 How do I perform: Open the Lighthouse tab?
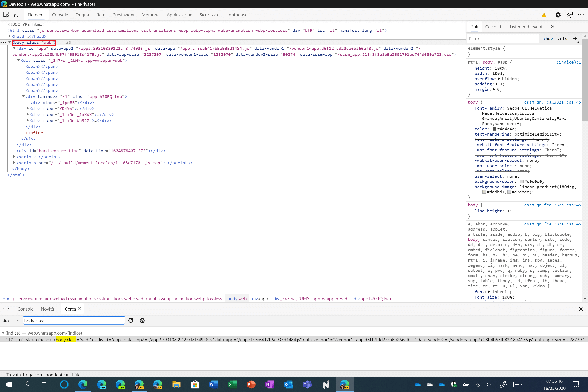coord(236,15)
